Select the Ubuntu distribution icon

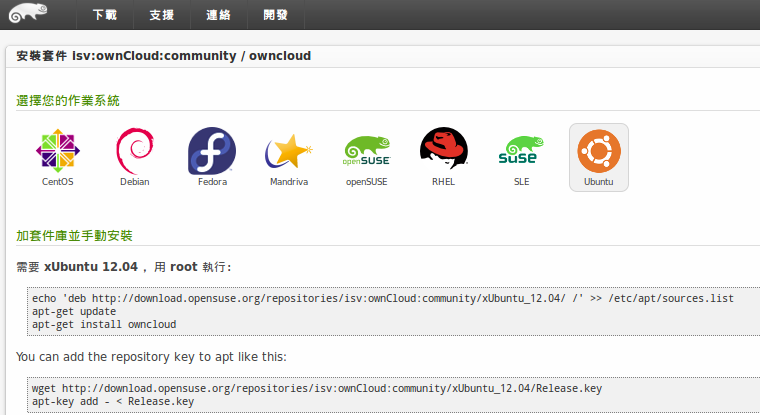pyautogui.click(x=599, y=151)
